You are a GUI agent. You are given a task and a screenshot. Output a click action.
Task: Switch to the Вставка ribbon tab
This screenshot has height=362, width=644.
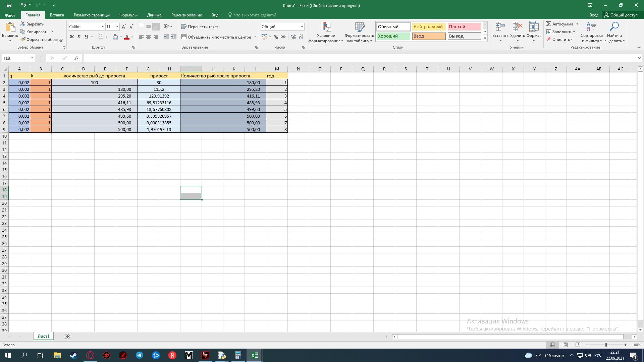57,15
